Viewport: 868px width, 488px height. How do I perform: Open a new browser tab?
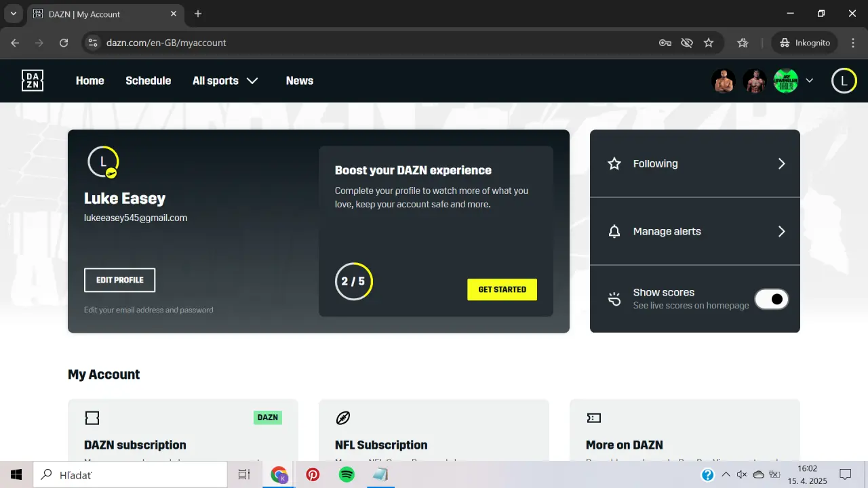coord(198,14)
